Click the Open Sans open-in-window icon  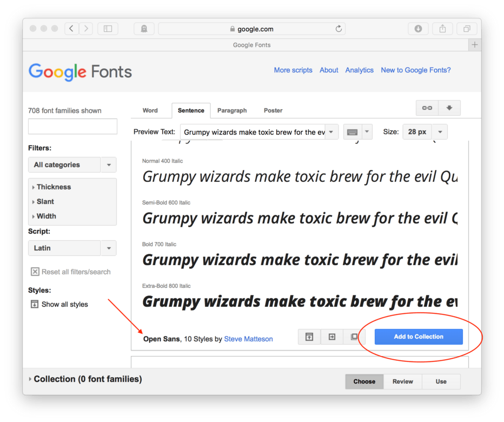pyautogui.click(x=354, y=337)
